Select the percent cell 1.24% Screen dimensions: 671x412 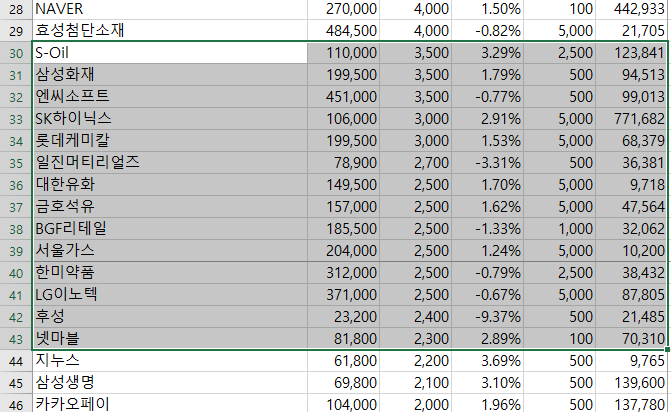487,251
